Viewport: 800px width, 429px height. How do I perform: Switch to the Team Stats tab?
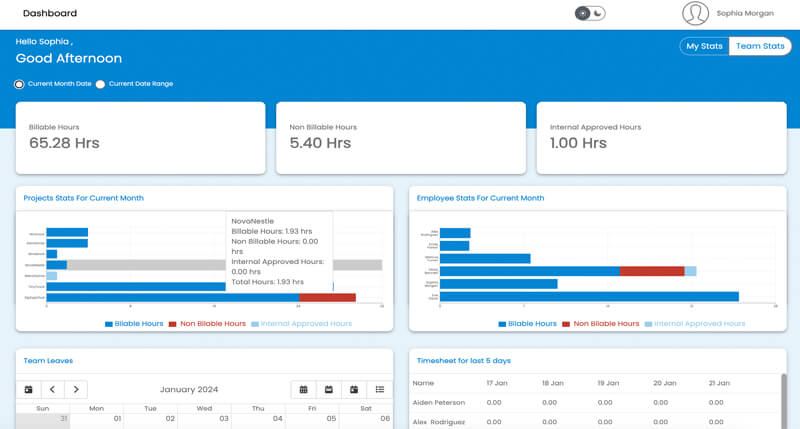pyautogui.click(x=760, y=46)
